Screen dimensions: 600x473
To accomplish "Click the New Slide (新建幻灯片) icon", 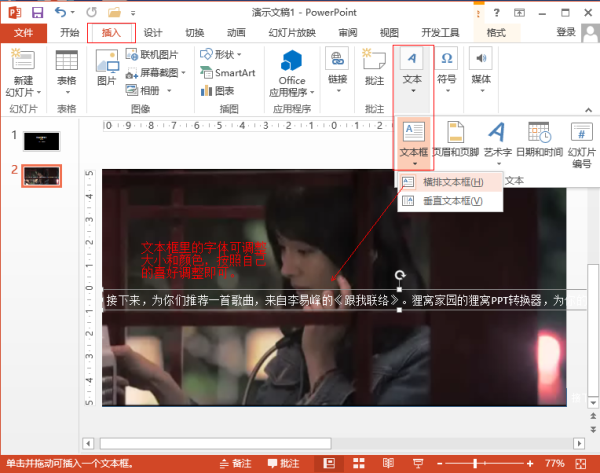I will click(x=23, y=59).
